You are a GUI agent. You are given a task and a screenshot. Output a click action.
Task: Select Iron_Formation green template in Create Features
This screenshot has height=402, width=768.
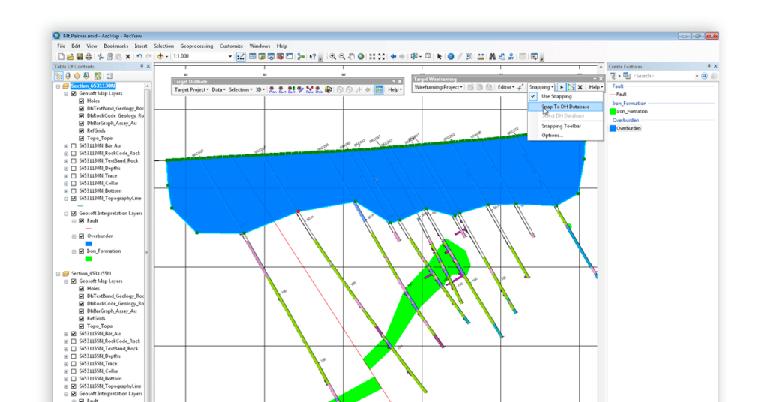(629, 112)
